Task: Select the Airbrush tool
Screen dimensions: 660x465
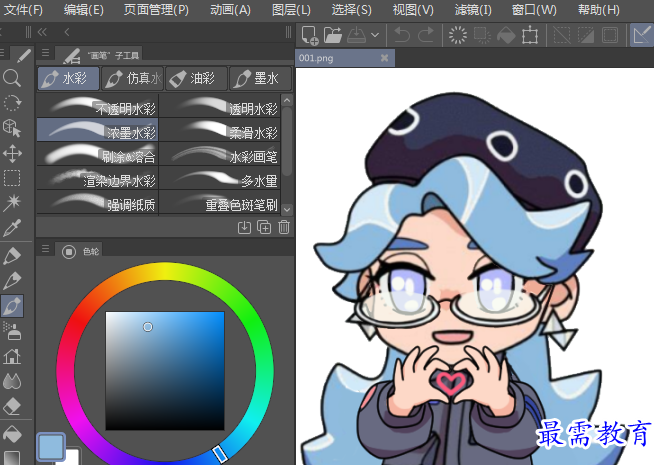Action: [12, 331]
